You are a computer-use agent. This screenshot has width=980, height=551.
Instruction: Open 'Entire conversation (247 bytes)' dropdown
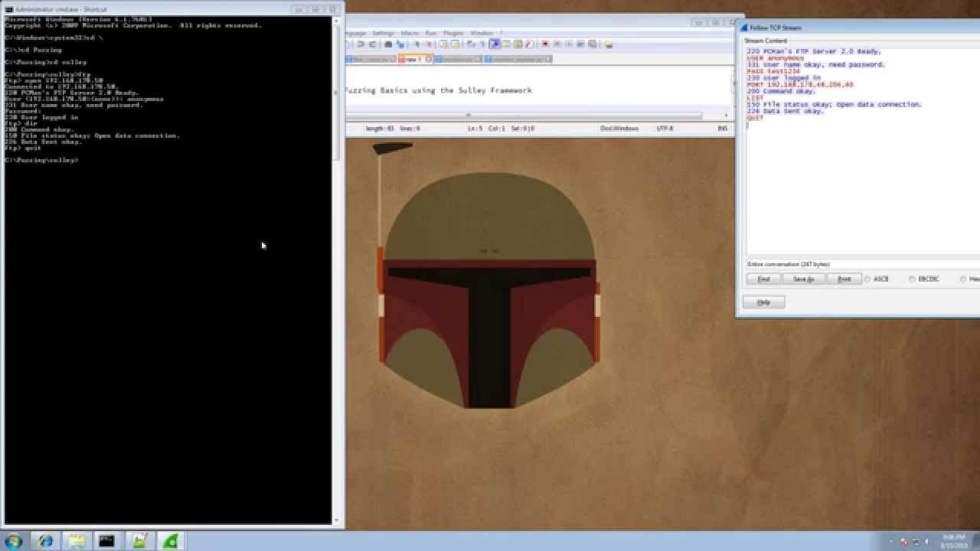click(x=863, y=264)
